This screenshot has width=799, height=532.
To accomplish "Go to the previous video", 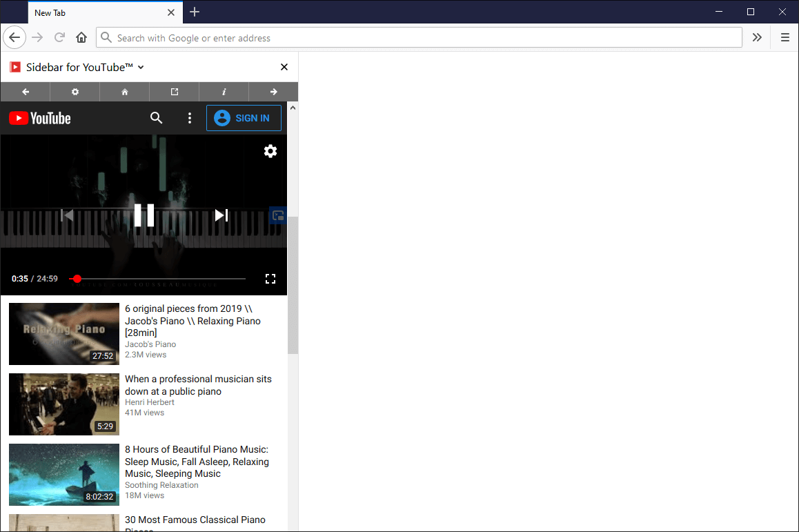I will pos(67,215).
